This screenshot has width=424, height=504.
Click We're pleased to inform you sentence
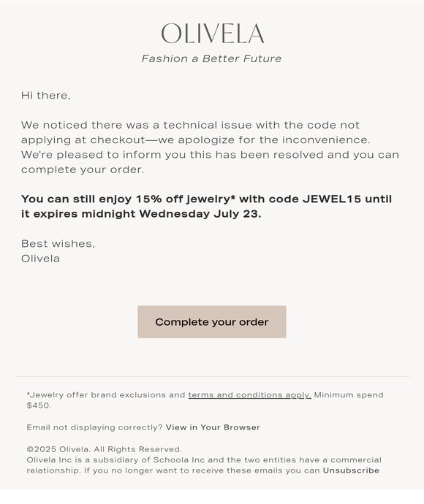click(210, 162)
